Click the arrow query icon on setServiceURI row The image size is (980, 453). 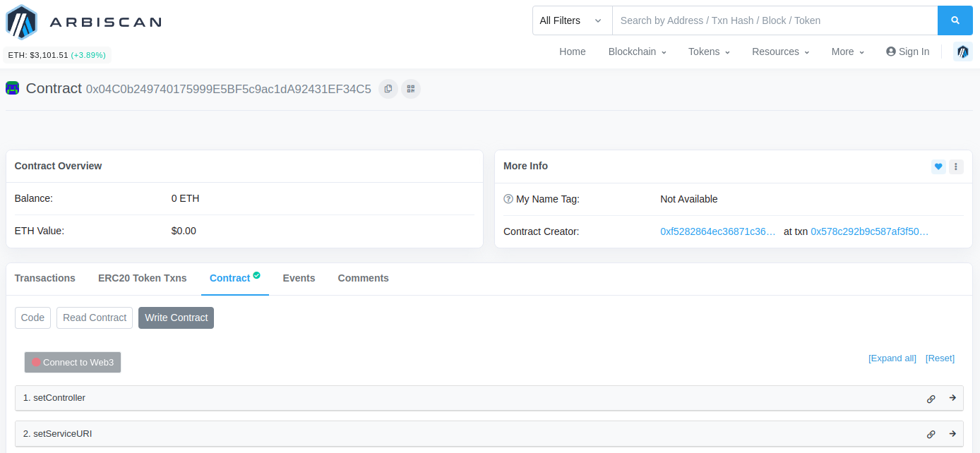[x=952, y=434]
